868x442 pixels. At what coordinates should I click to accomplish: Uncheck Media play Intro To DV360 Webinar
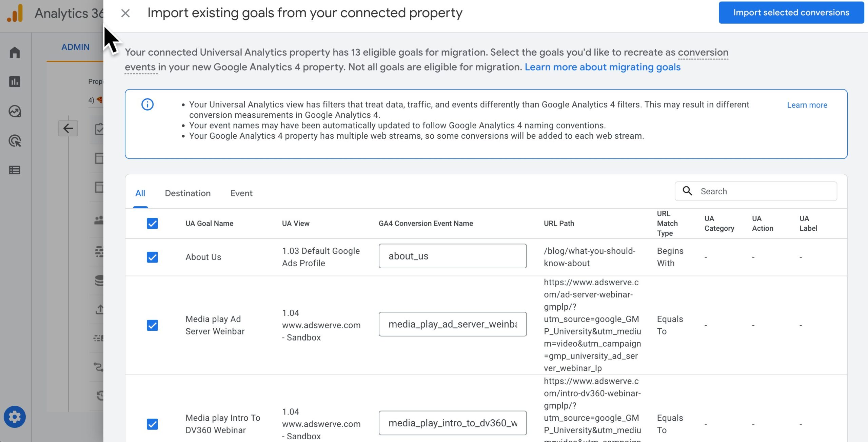[152, 424]
